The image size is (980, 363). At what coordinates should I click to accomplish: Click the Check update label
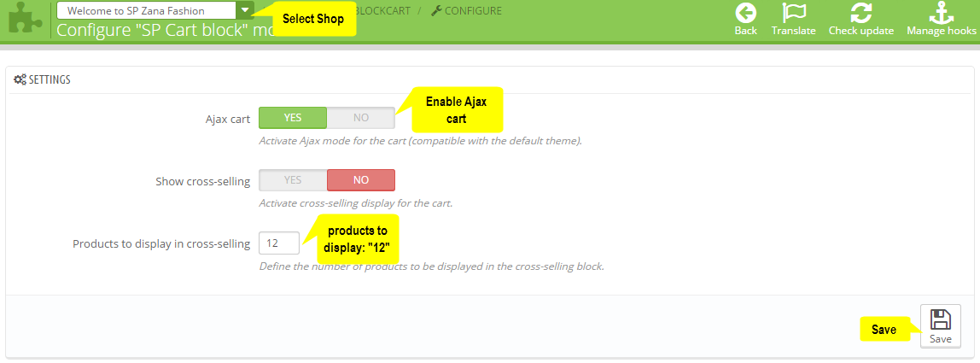coord(861,31)
